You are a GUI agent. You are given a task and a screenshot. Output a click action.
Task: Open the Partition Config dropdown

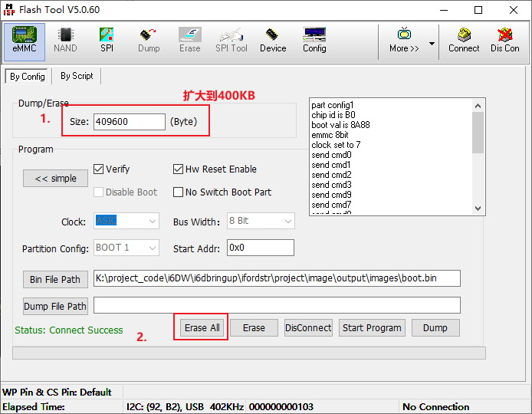[x=126, y=248]
